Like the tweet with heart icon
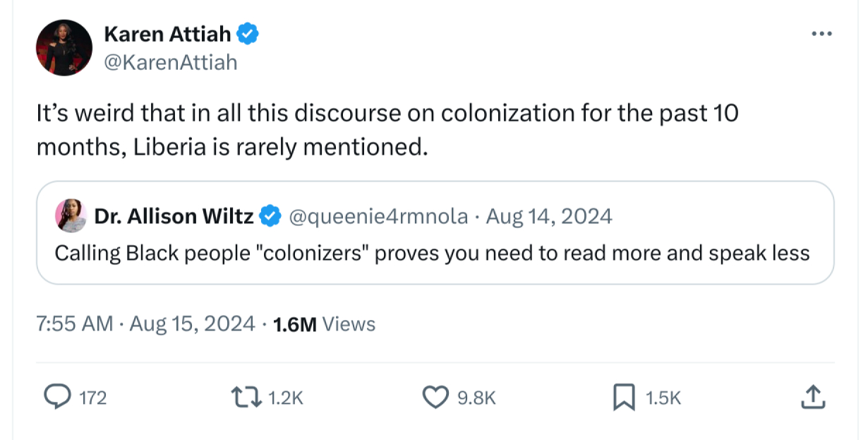 tap(436, 398)
